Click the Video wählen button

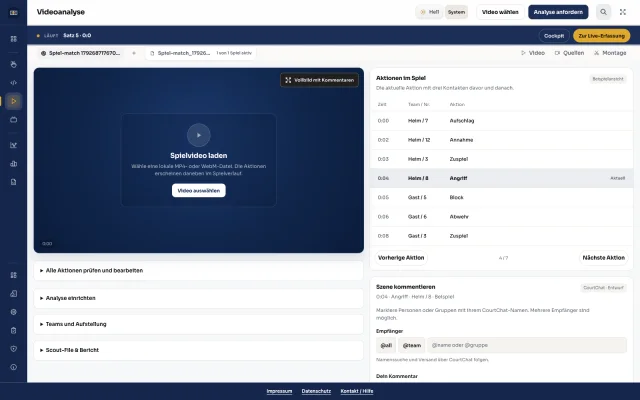(500, 12)
